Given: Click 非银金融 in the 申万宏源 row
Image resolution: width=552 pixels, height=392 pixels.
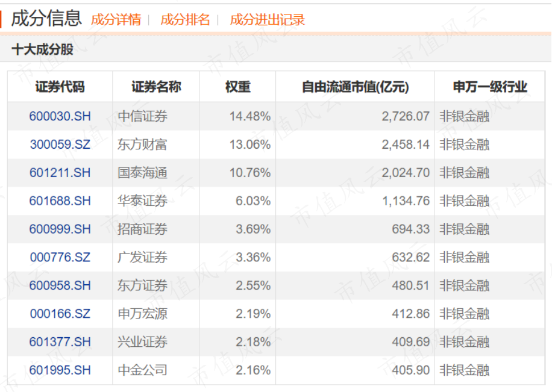Looking at the screenshot, I should [465, 314].
